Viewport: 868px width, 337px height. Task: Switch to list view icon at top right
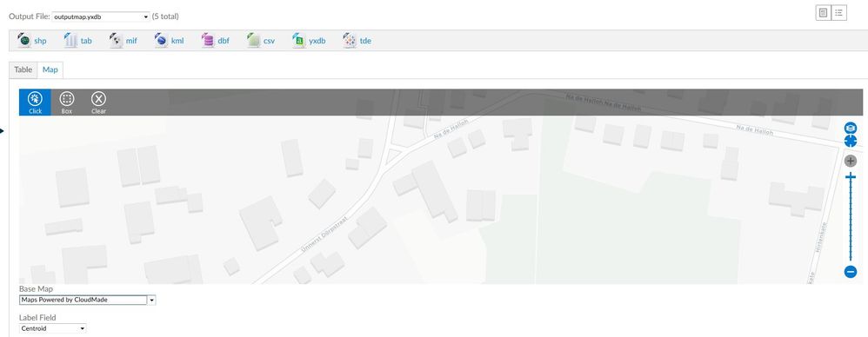pyautogui.click(x=838, y=13)
